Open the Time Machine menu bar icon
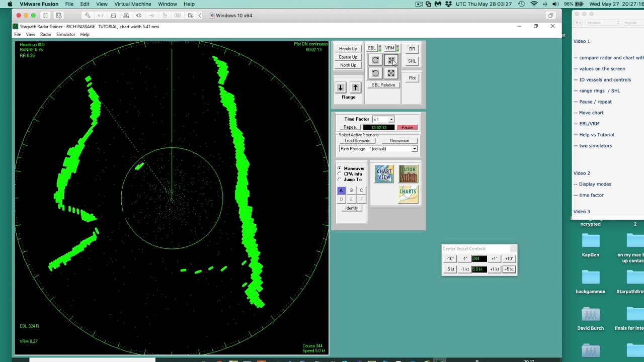Viewport: 644px width, 362px height. (x=521, y=4)
